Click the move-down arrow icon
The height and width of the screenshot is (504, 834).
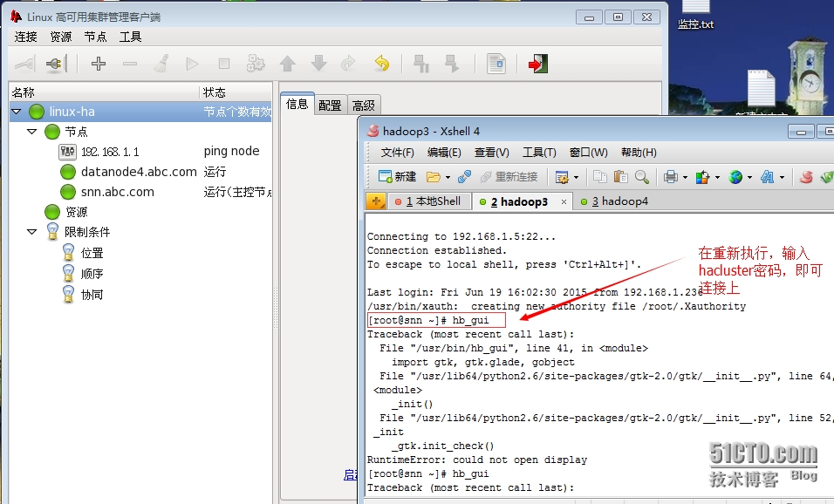click(x=318, y=64)
